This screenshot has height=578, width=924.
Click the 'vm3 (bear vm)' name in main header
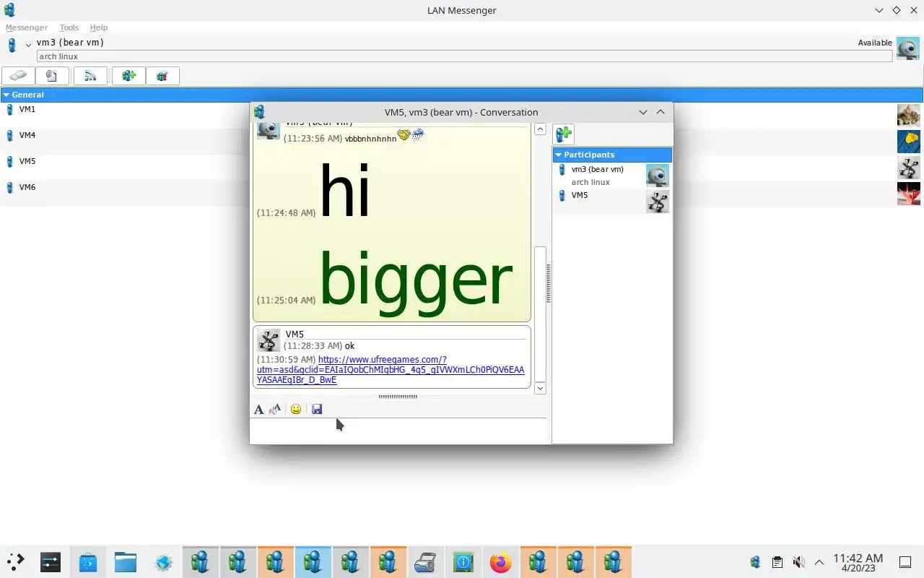point(70,43)
